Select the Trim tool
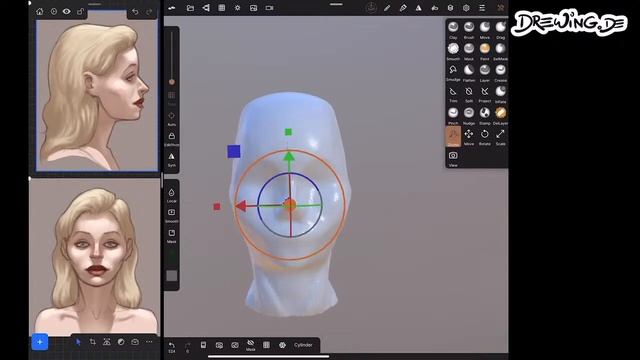This screenshot has height=360, width=640. [x=453, y=94]
